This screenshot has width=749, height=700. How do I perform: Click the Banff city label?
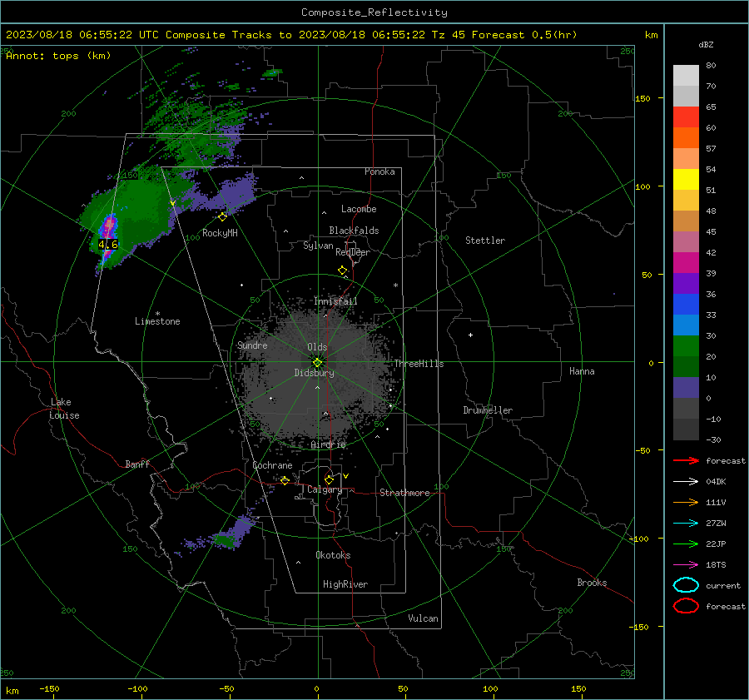137,464
